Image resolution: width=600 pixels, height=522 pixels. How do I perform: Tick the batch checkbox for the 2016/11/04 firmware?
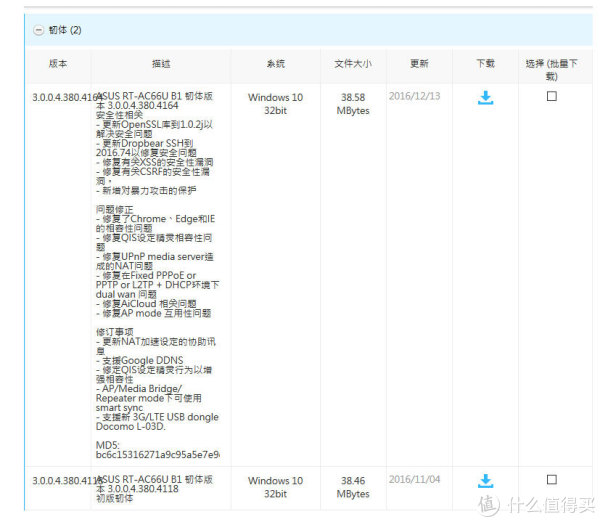click(551, 480)
